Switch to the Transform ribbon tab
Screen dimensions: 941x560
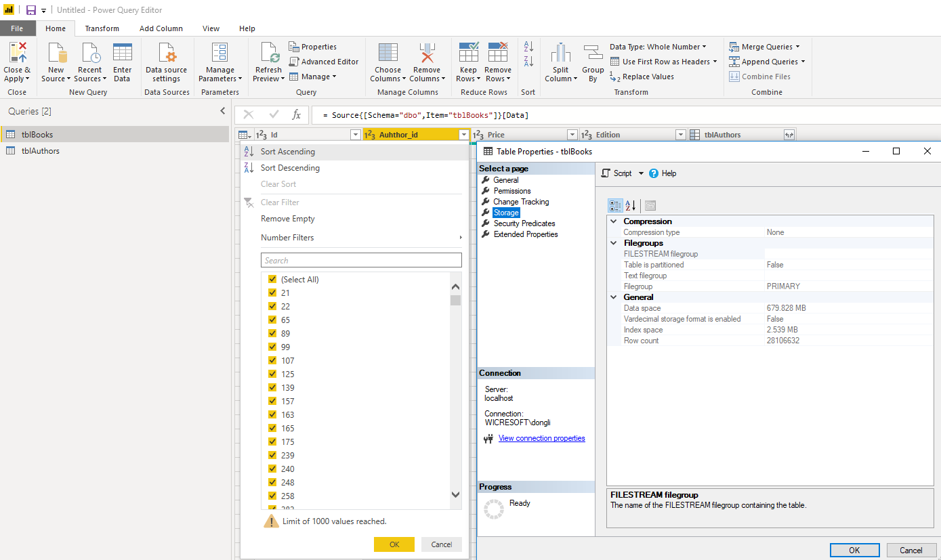(102, 28)
